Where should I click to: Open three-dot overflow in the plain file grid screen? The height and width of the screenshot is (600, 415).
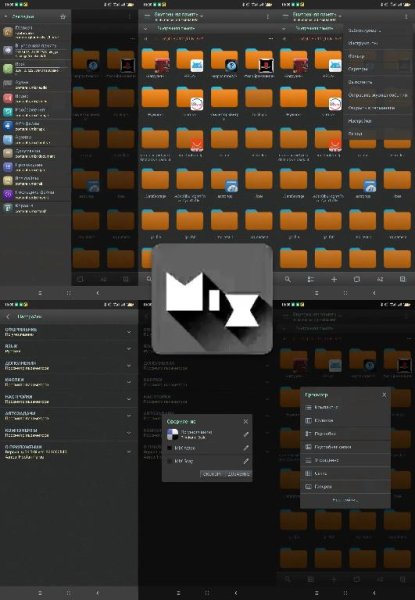click(x=268, y=17)
